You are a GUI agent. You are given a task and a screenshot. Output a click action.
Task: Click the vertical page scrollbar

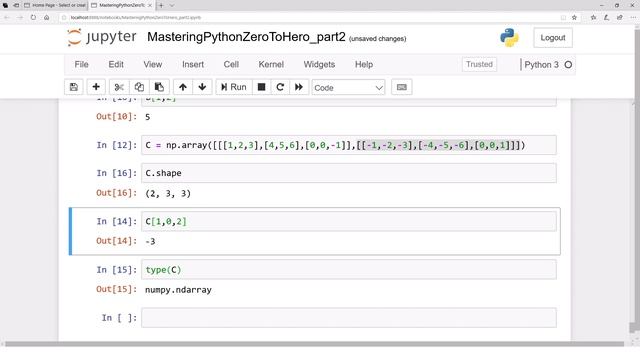coord(632,327)
